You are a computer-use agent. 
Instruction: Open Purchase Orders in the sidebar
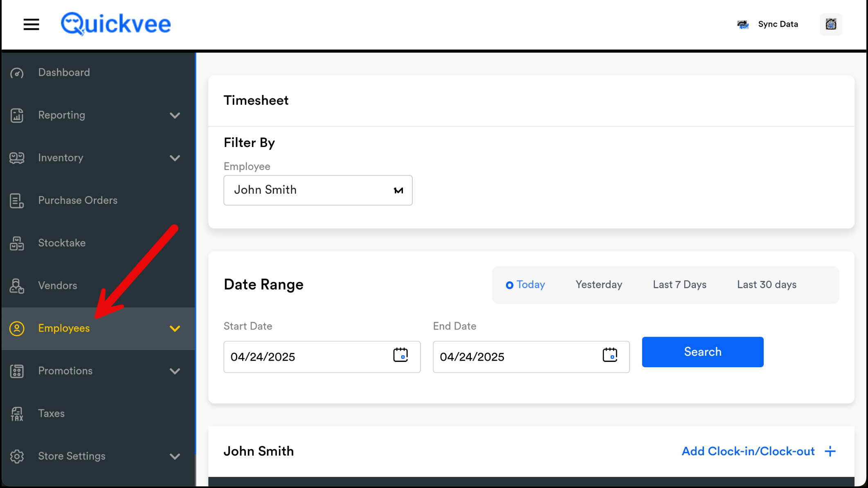pyautogui.click(x=78, y=201)
